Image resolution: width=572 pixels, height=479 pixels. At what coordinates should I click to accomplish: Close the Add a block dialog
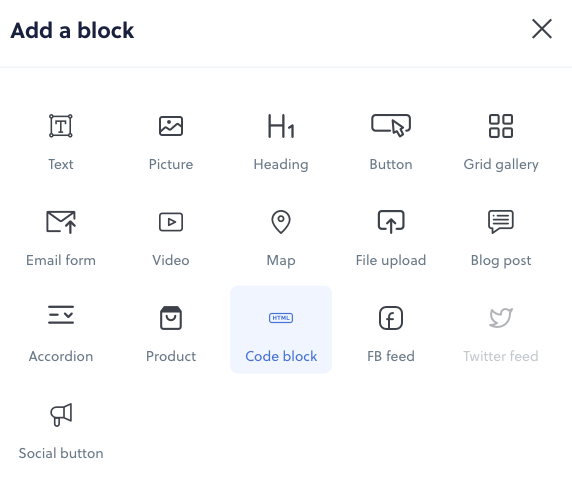[x=542, y=29]
